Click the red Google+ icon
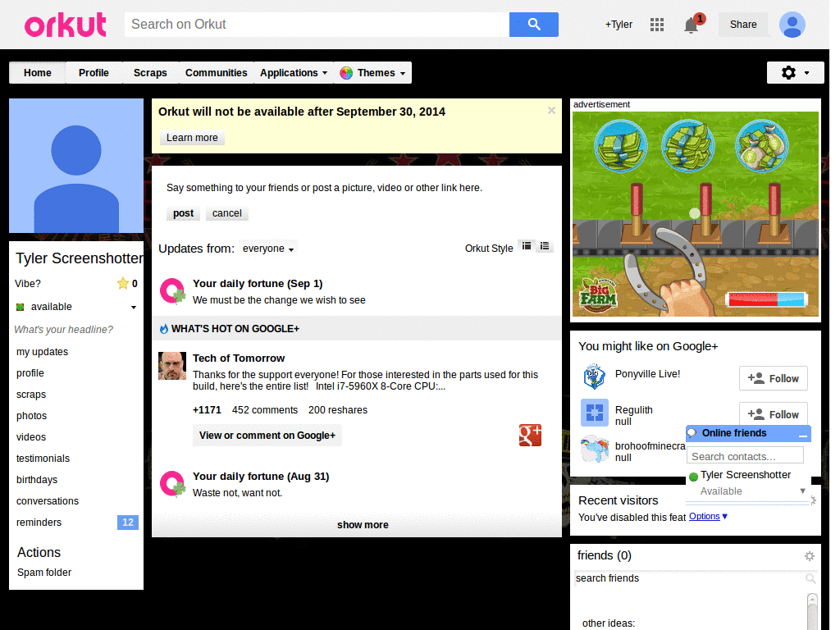Viewport: 840px width, 630px height. (530, 435)
